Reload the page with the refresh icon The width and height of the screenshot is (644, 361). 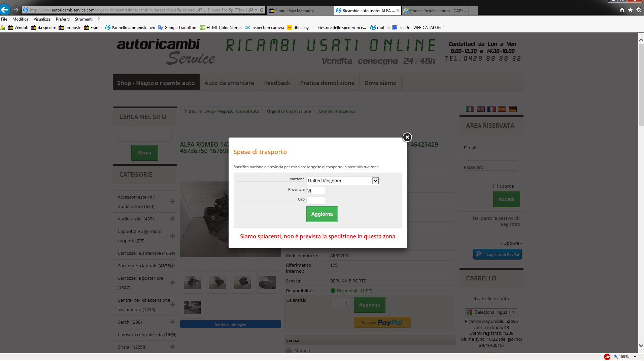(262, 10)
